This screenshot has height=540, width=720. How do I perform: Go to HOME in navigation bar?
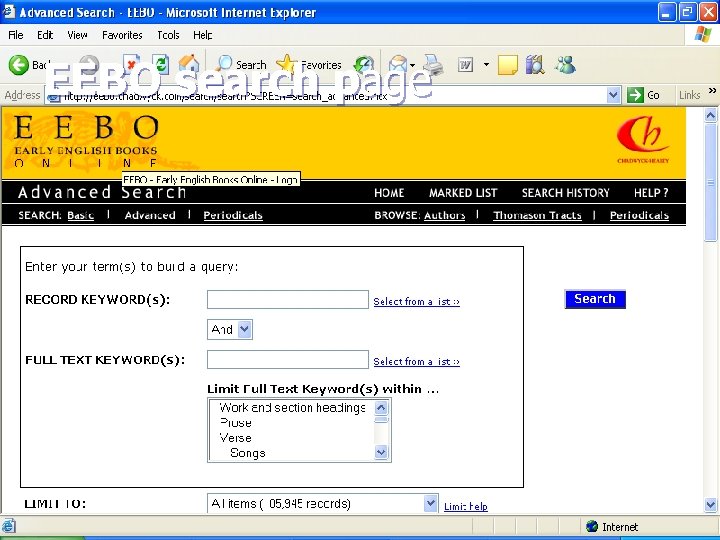click(389, 193)
